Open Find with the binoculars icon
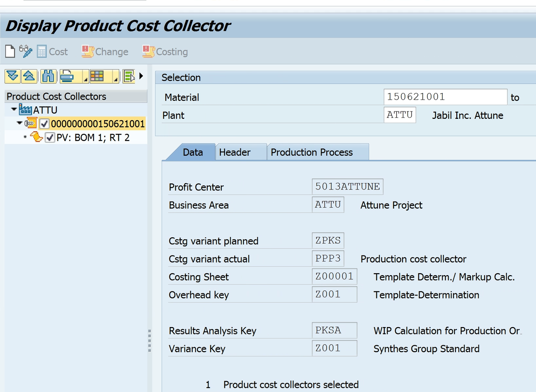Image resolution: width=536 pixels, height=392 pixels. click(x=48, y=76)
